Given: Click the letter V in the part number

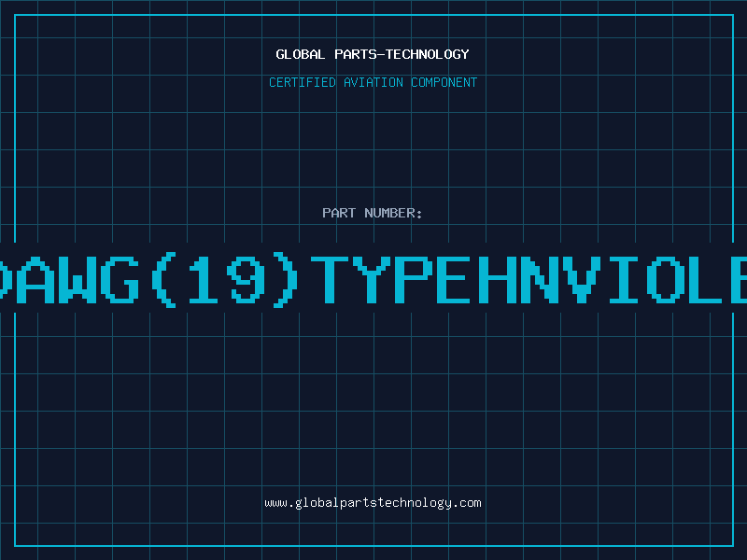Looking at the screenshot, I should (x=582, y=279).
